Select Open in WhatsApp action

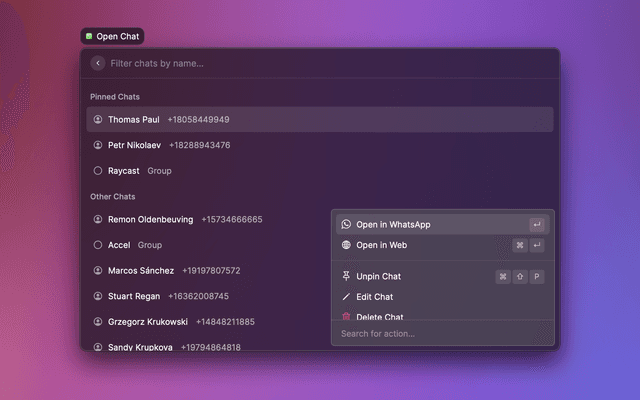(x=394, y=225)
